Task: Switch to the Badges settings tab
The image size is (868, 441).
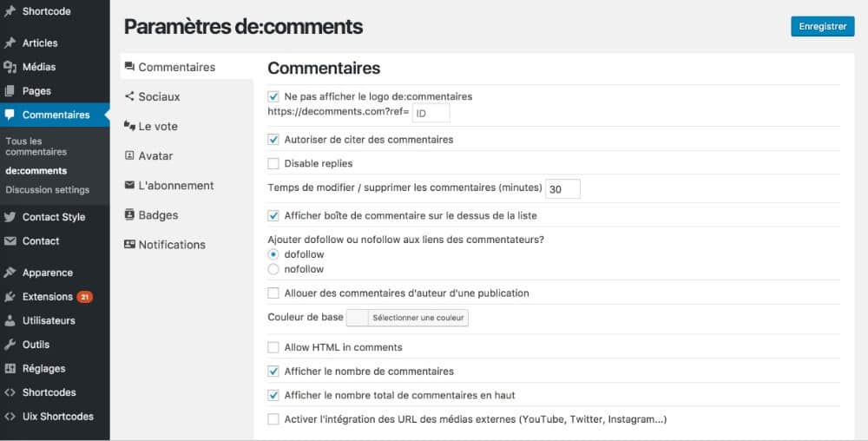Action: [x=187, y=214]
